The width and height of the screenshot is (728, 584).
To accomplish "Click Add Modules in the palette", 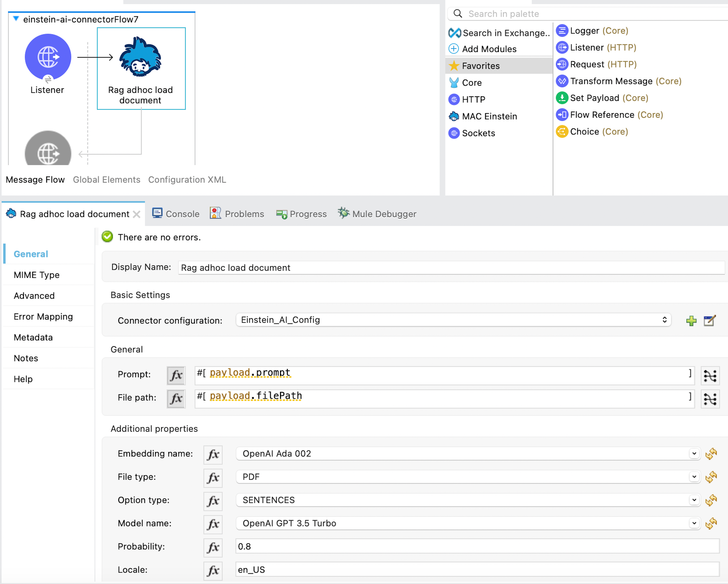I will click(482, 49).
